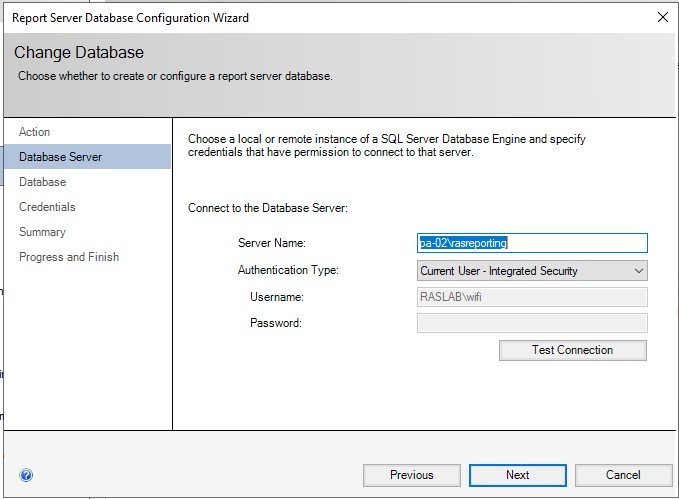Select the Database Server step
The height and width of the screenshot is (499, 679).
coord(61,157)
